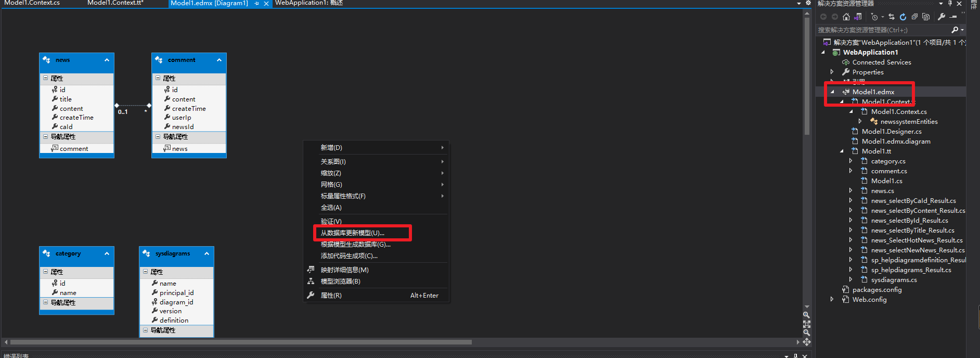Zoom out on the diagram
This screenshot has width=980, height=358.
coord(806,334)
